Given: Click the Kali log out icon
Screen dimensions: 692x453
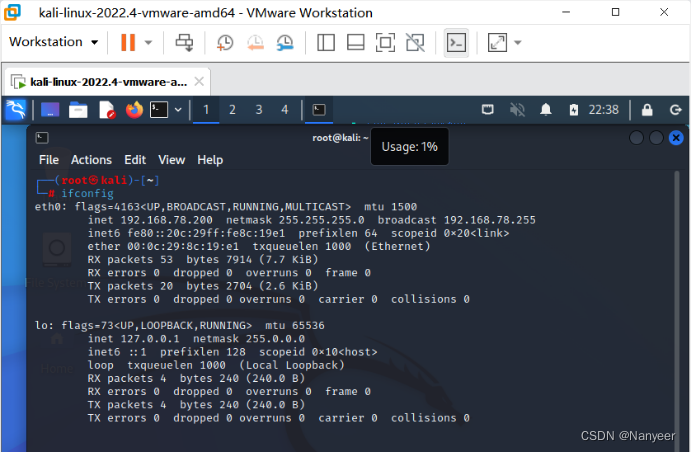Looking at the screenshot, I should point(675,109).
